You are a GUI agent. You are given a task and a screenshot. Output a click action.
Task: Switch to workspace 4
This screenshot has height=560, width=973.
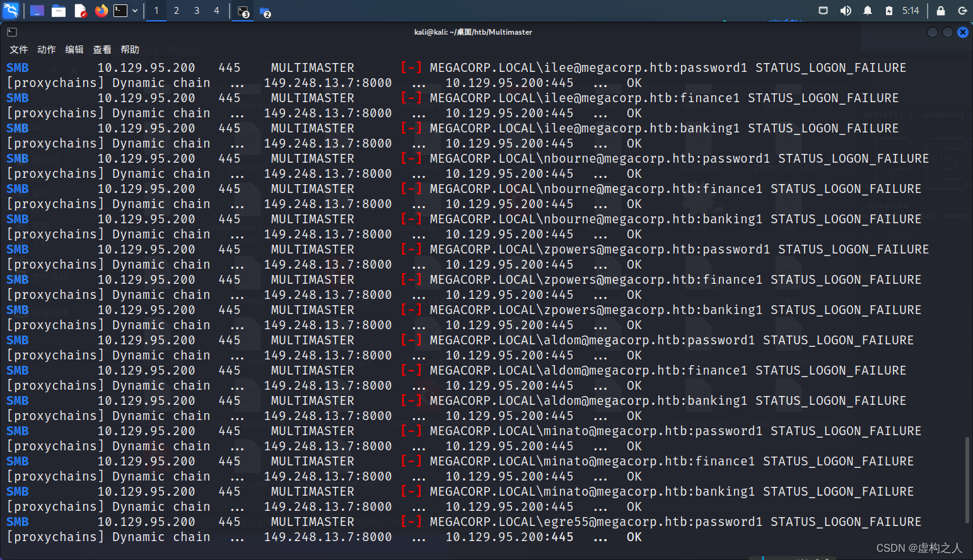point(216,11)
